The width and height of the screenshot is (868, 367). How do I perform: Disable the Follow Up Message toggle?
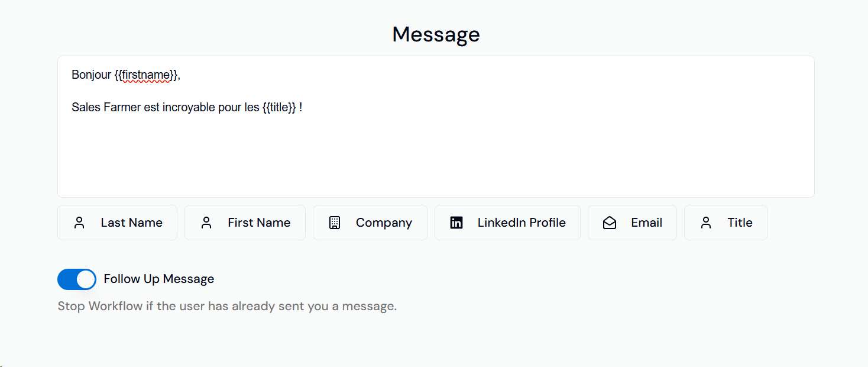click(77, 279)
